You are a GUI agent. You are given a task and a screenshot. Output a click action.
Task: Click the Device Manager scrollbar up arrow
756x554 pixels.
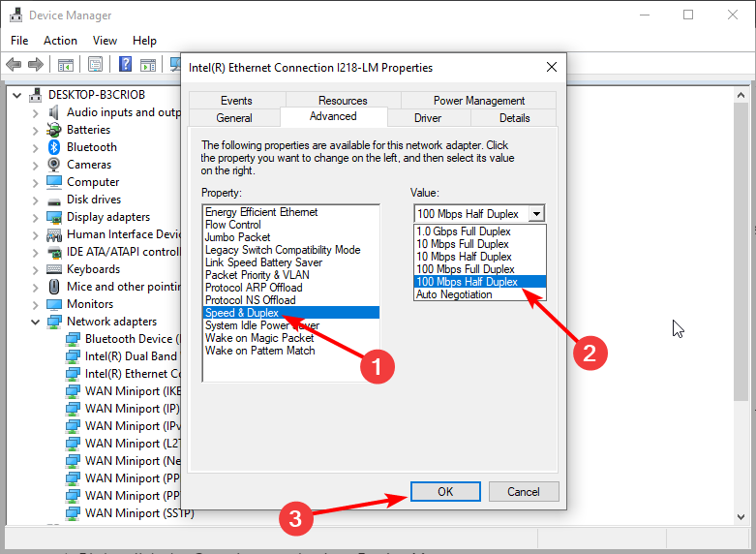741,95
